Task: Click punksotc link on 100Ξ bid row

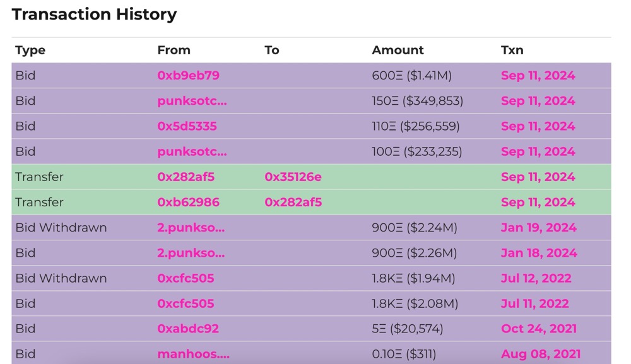Action: 192,151
